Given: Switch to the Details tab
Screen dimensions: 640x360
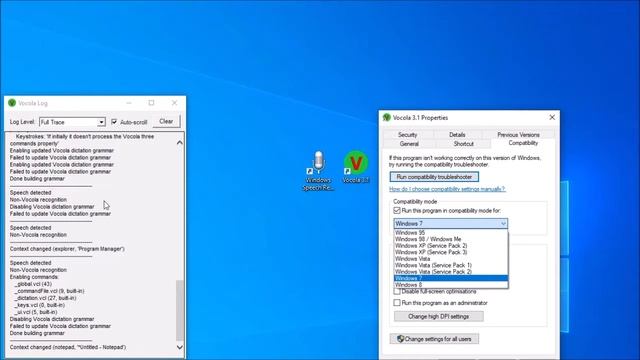Looking at the screenshot, I should pos(457,135).
